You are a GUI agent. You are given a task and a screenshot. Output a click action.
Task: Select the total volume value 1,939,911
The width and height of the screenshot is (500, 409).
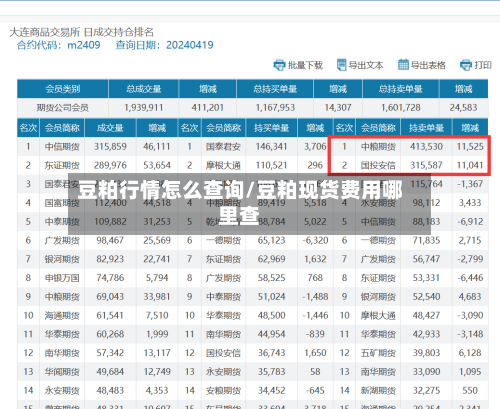tap(144, 108)
